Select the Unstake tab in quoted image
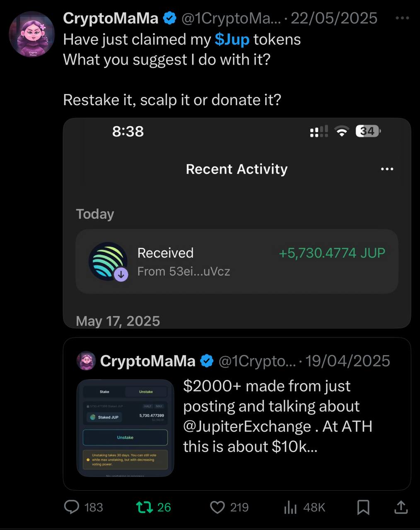Screen dimensions: 420x530 pyautogui.click(x=146, y=392)
